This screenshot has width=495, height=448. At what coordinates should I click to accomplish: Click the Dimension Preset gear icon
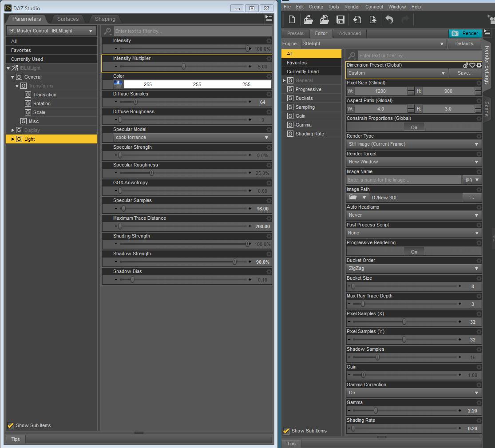pos(479,65)
